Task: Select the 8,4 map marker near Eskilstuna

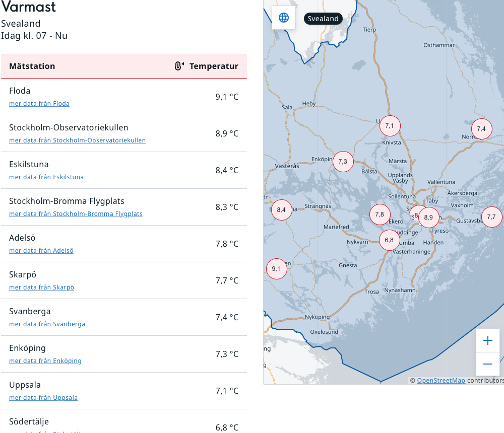Action: tap(281, 210)
